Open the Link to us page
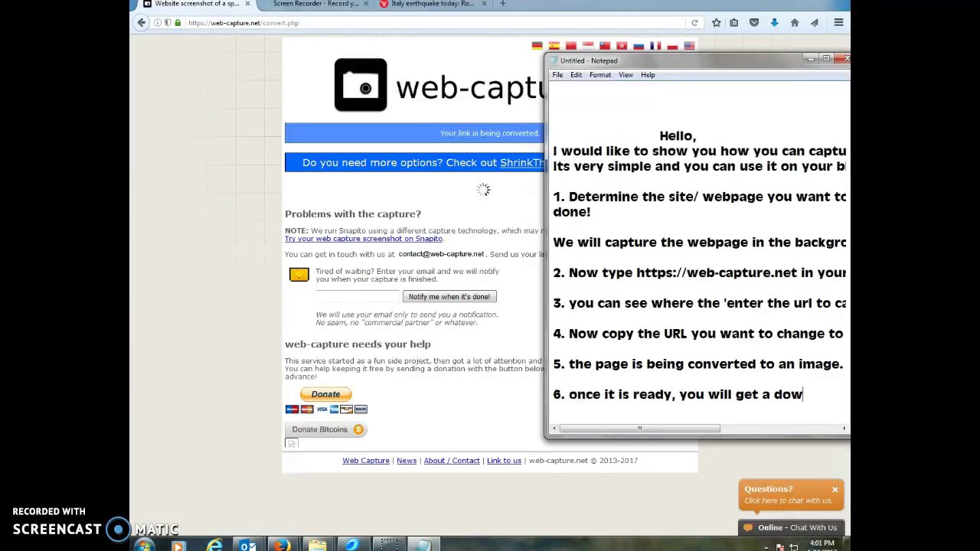 pyautogui.click(x=504, y=460)
